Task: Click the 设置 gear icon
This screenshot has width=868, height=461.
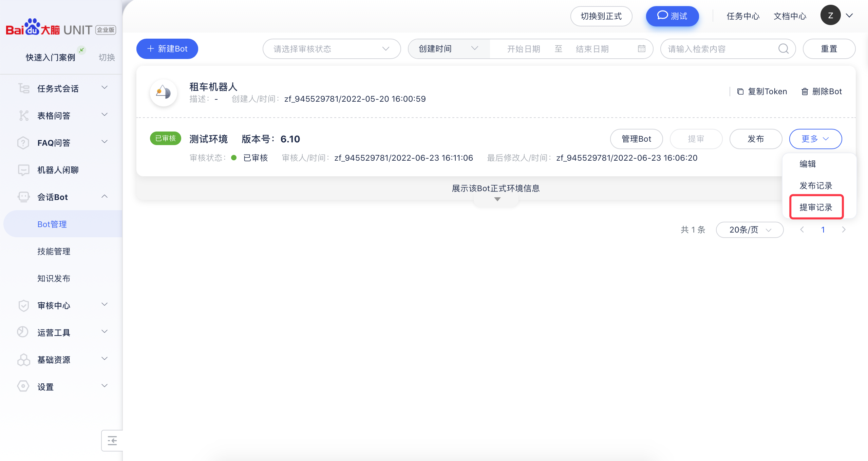Action: click(23, 386)
